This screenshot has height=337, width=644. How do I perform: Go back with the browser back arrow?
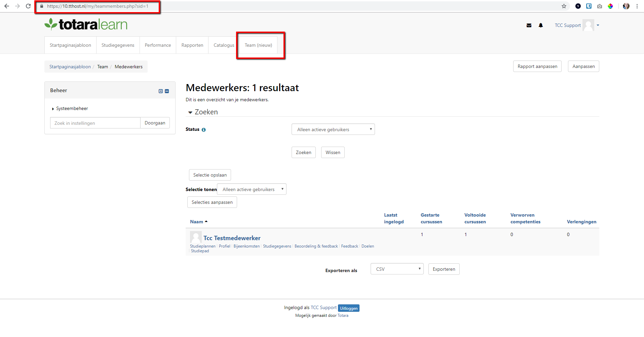(7, 6)
